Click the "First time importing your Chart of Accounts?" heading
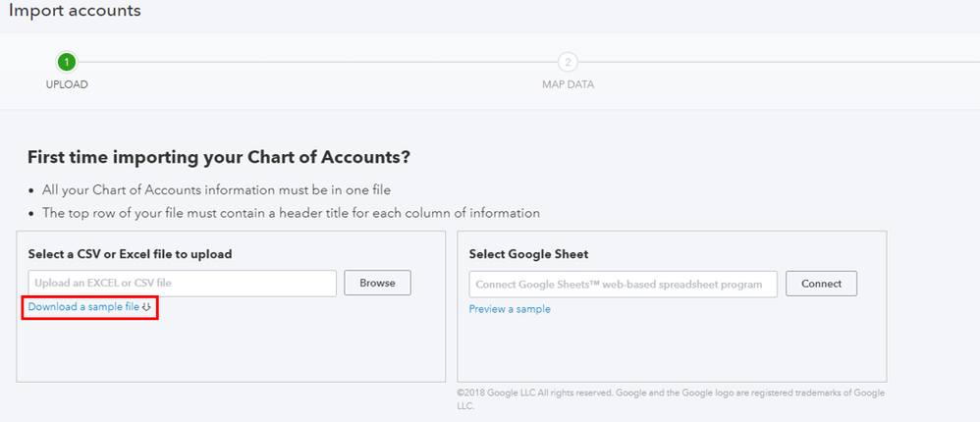This screenshot has width=980, height=422. pos(218,157)
